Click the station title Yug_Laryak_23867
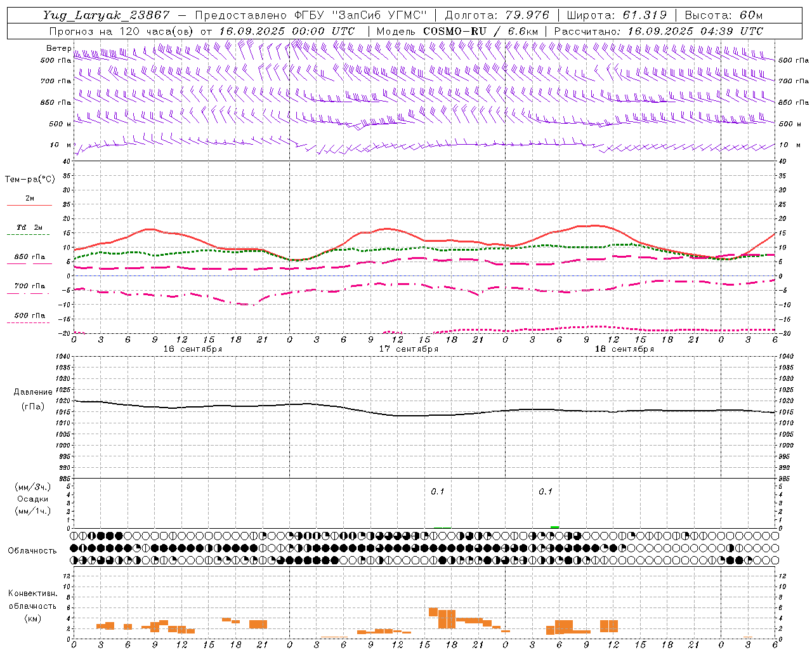This screenshot has height=650, width=812. [x=106, y=15]
